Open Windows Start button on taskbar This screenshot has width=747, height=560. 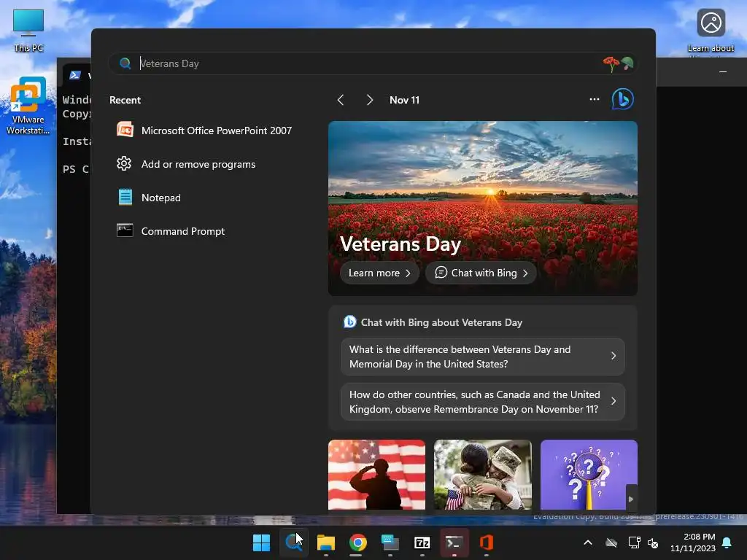(x=261, y=542)
